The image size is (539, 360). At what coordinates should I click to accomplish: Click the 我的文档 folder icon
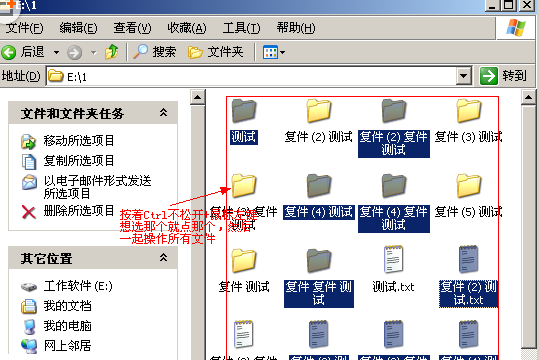29,306
